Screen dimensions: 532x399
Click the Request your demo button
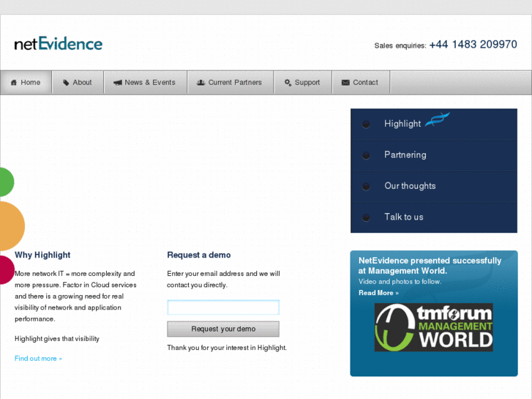pos(223,329)
